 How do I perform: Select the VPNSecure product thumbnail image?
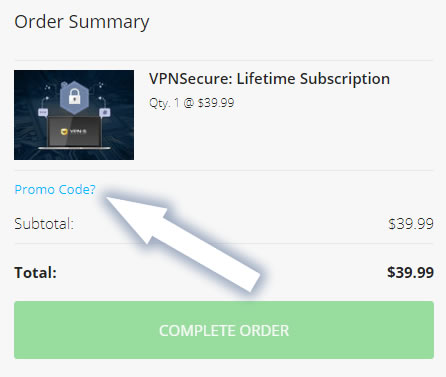point(74,115)
